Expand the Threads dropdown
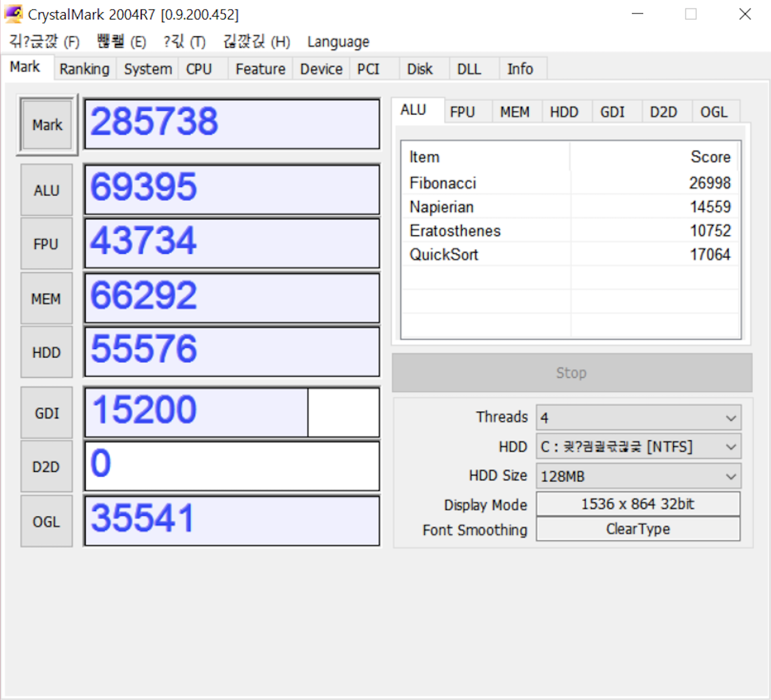This screenshot has height=700, width=771. coord(639,418)
